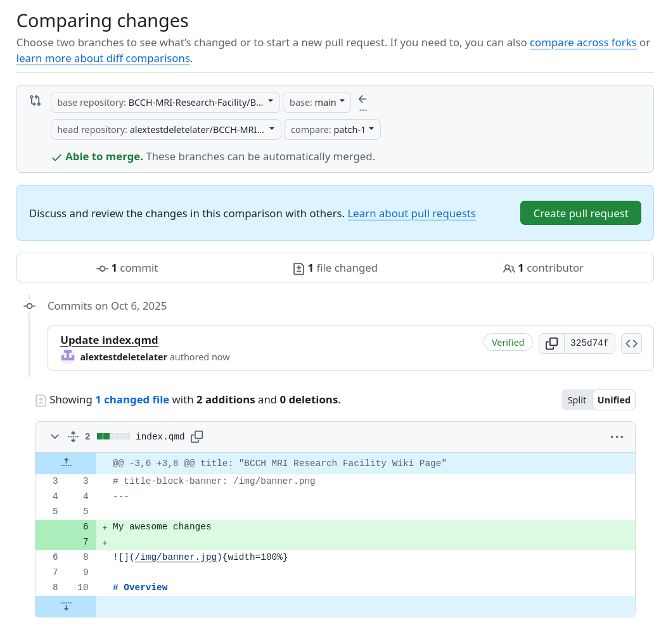The width and height of the screenshot is (654, 644).
Task: Click the compare branches swap icon
Action: (x=35, y=101)
